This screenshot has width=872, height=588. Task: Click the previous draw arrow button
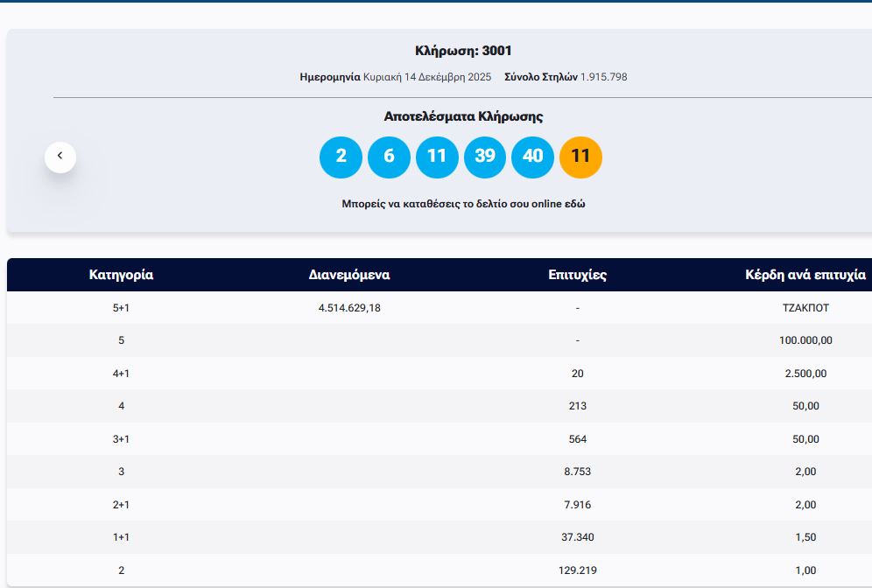click(x=60, y=157)
